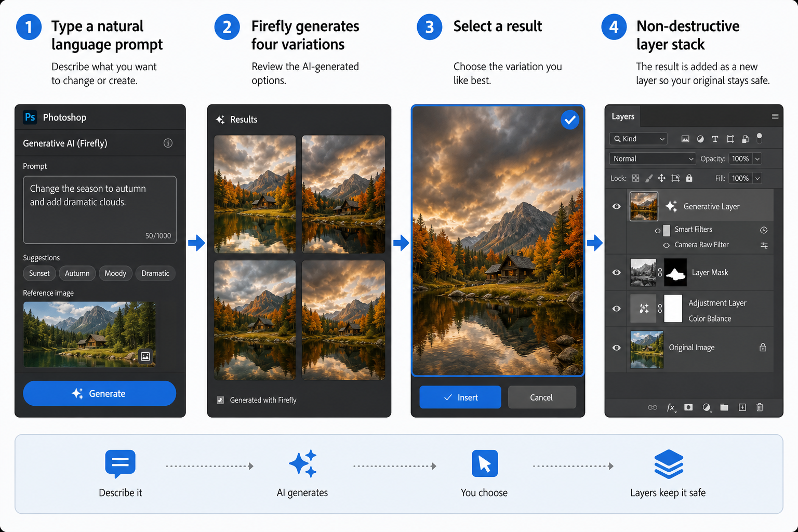Click the Insert button
Image resolution: width=798 pixels, height=532 pixels.
460,397
